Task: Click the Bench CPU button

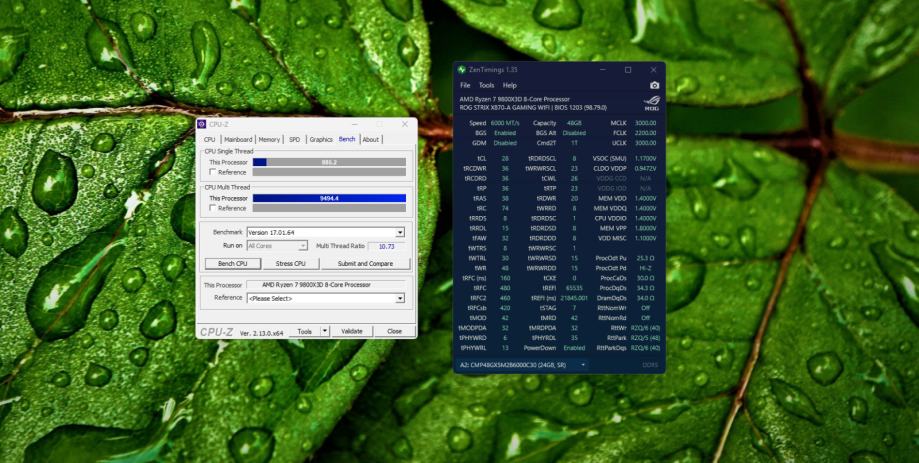Action: point(233,264)
